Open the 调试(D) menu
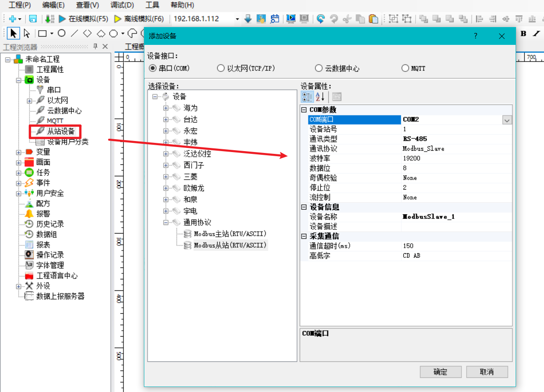 (122, 5)
